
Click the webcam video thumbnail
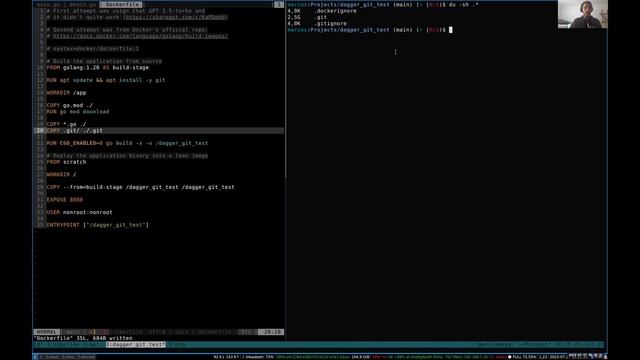click(x=582, y=14)
